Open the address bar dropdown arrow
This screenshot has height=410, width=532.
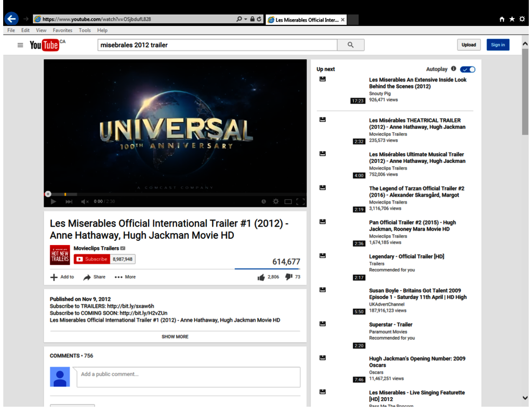246,19
